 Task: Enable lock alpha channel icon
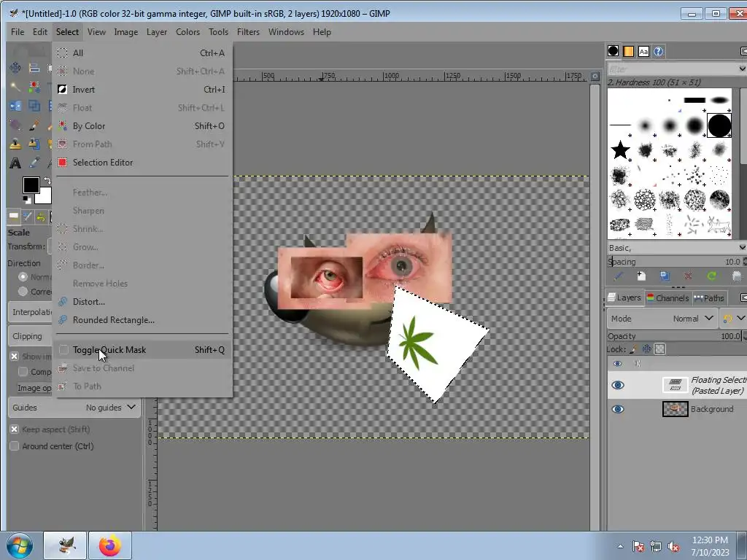(659, 349)
